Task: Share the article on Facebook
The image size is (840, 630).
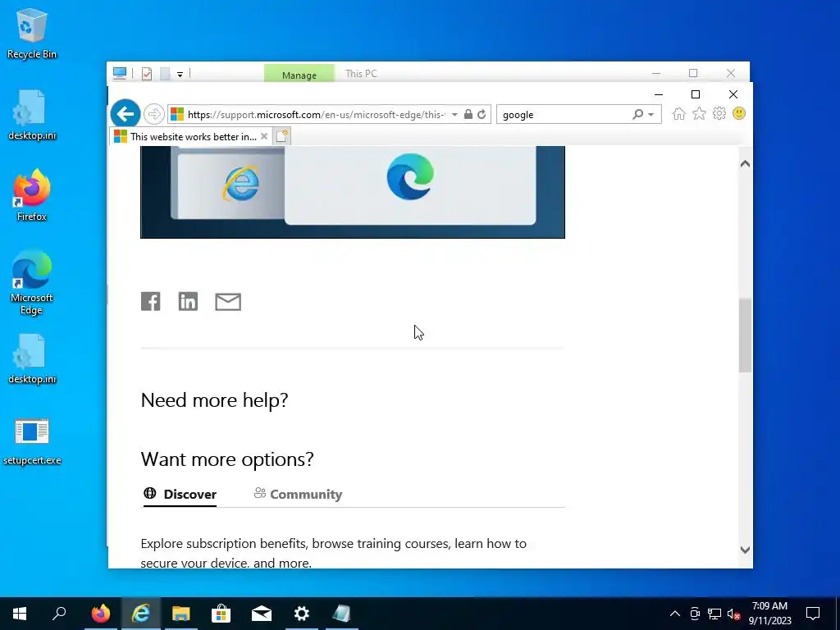Action: 151,302
